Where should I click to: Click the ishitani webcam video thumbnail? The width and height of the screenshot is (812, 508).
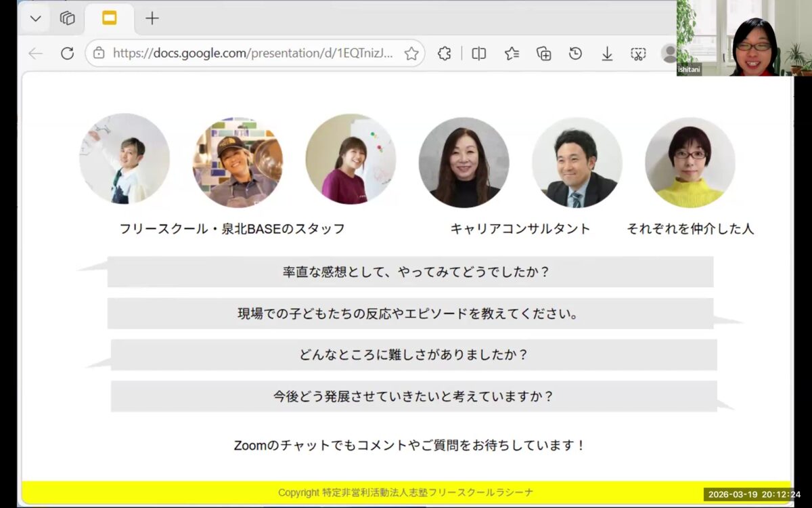tap(744, 37)
